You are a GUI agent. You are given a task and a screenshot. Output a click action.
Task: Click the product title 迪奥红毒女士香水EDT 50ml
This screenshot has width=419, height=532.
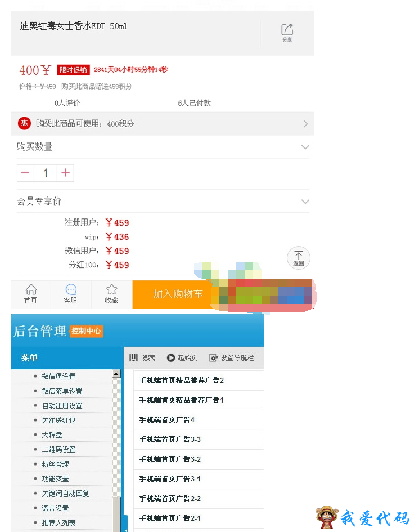click(x=73, y=26)
